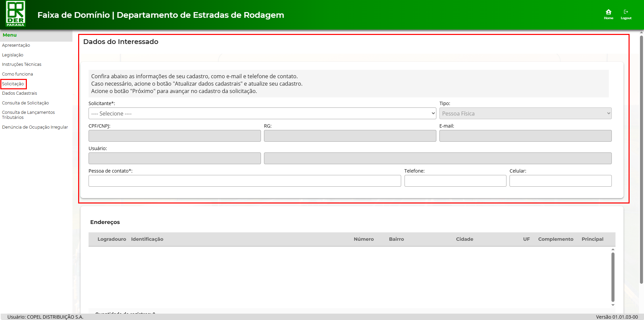Open the Solicitante dropdown
Viewport: 644px width, 320px height.
[x=262, y=113]
